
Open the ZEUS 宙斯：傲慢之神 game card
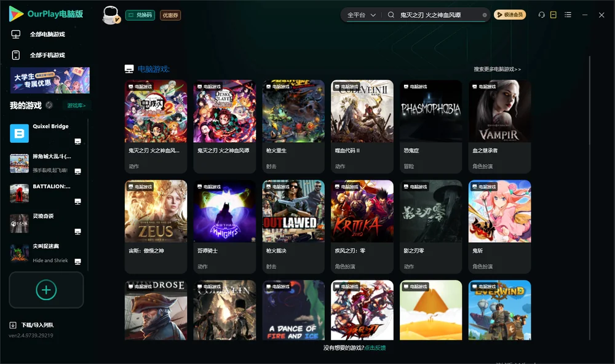[156, 226]
